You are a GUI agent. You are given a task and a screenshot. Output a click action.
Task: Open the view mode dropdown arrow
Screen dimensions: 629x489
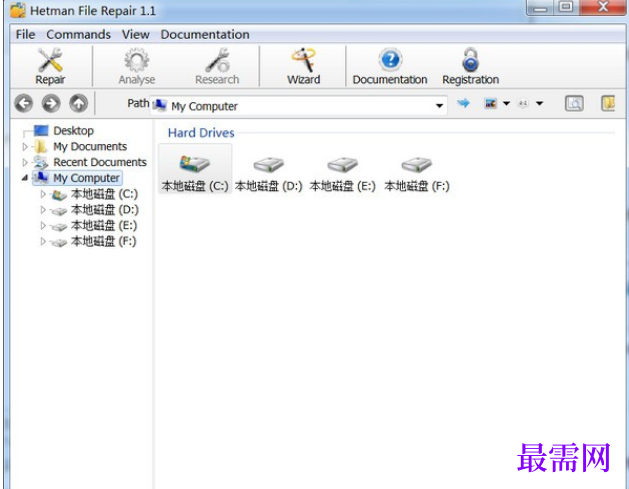coord(507,103)
